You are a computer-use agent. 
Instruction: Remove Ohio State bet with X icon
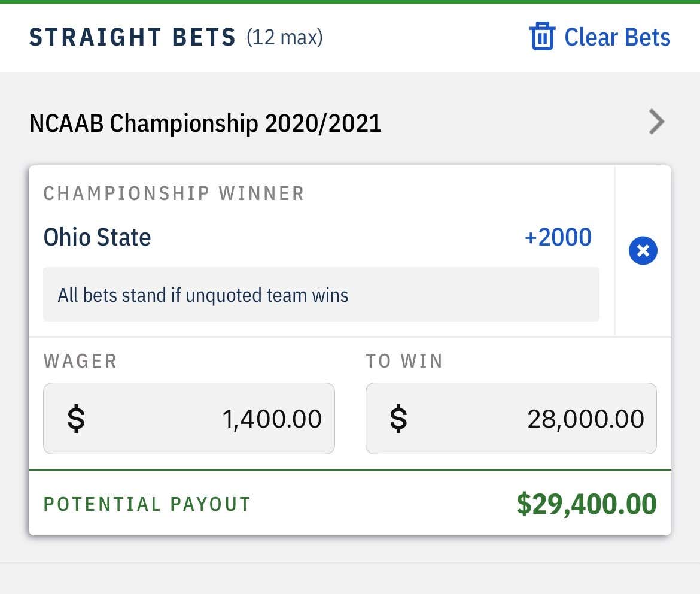click(643, 250)
